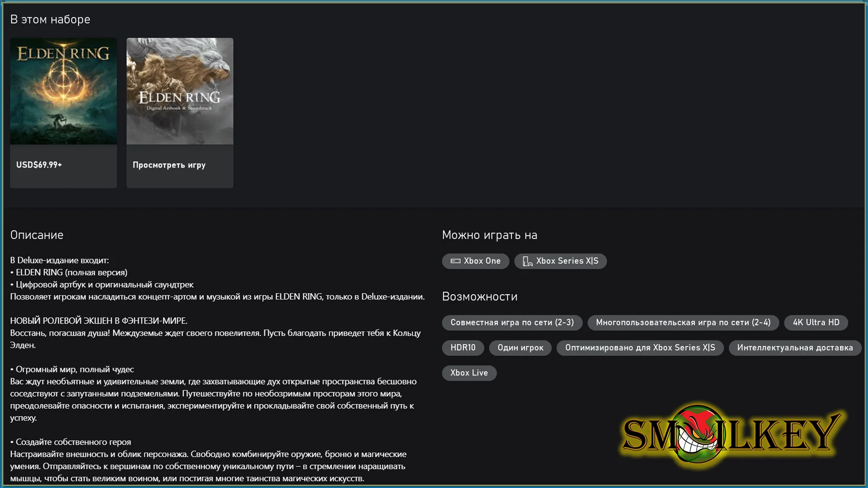Click the 'Возможности' section heading
Image resolution: width=868 pixels, height=488 pixels.
pyautogui.click(x=480, y=296)
